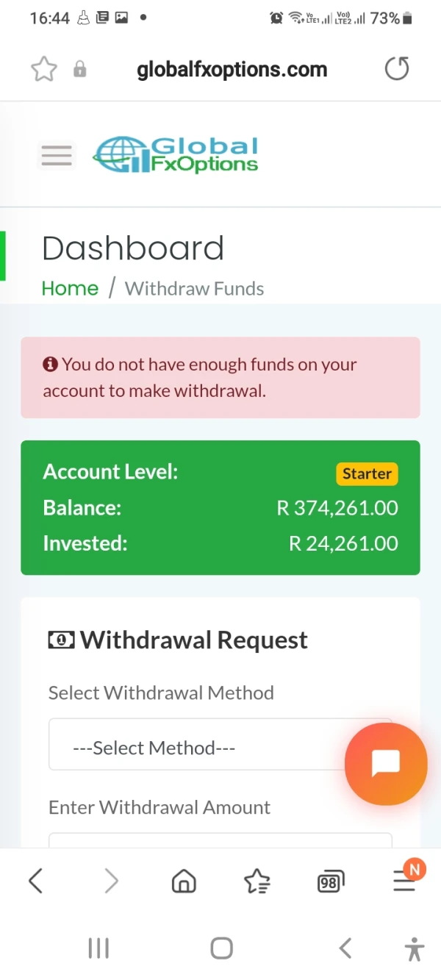
Task: Tap the browser forward arrow
Action: click(111, 880)
